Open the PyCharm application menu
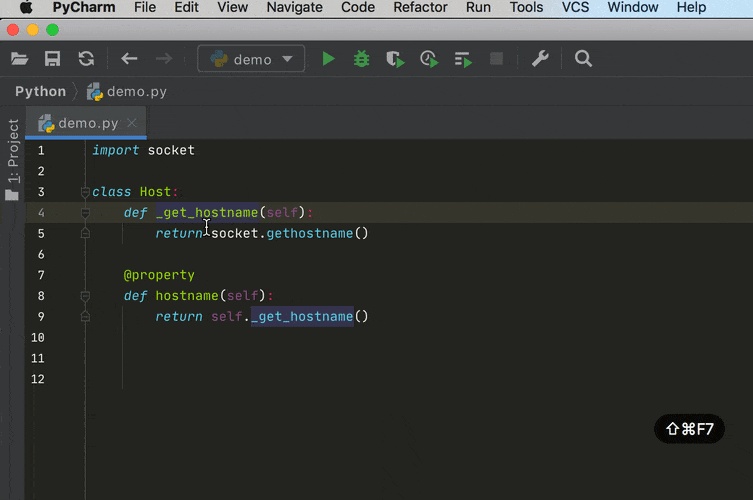This screenshot has width=753, height=500. [84, 7]
